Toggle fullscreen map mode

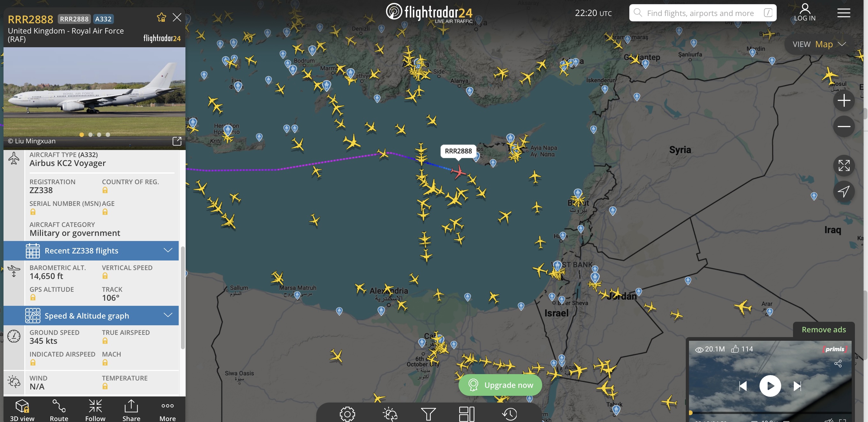tap(844, 165)
